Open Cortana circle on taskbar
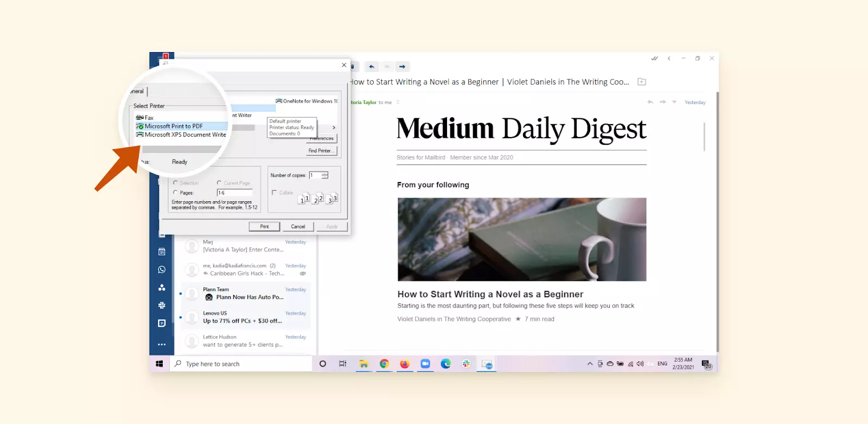Screen dimensions: 868x424 pyautogui.click(x=323, y=364)
